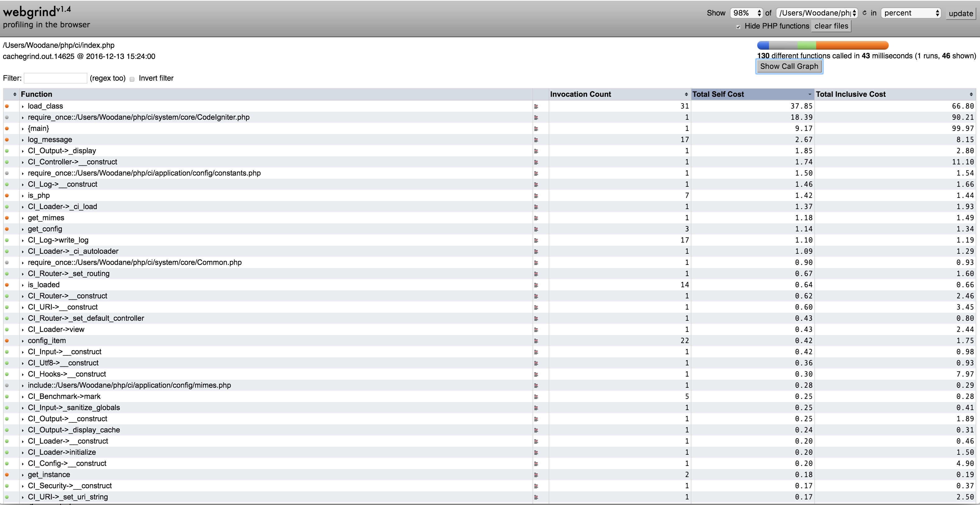Click the orange dot beside load_class
This screenshot has height=505, width=980.
pos(7,106)
